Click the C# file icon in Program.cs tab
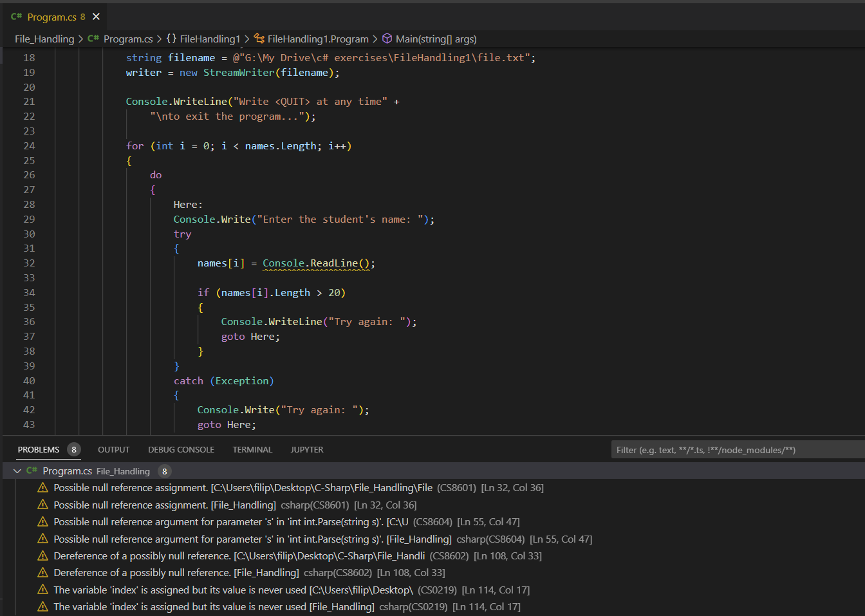The image size is (865, 616). [17, 17]
